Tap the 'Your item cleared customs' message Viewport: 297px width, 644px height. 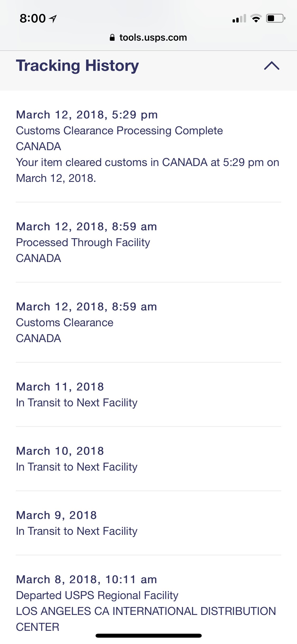coord(147,170)
